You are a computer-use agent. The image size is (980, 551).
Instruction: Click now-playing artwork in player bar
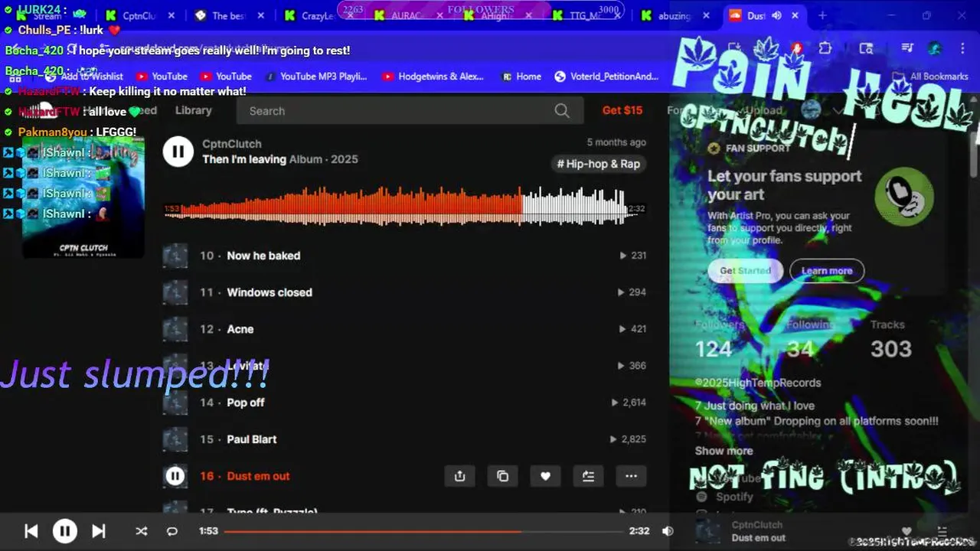tap(707, 531)
